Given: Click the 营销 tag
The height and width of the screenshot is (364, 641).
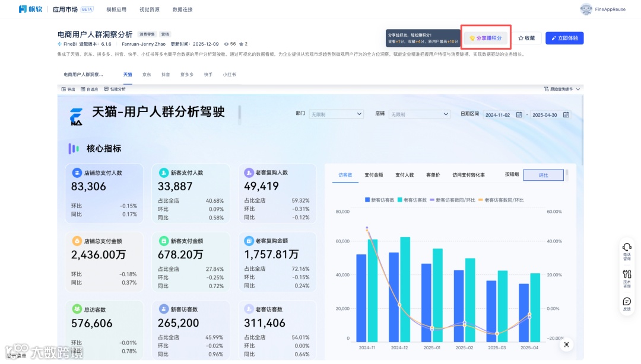Looking at the screenshot, I should [165, 34].
